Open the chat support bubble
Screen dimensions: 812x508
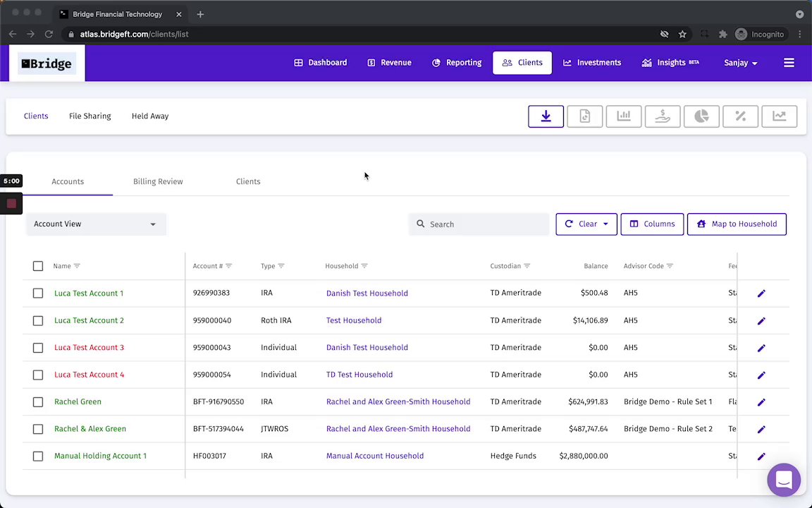[784, 480]
